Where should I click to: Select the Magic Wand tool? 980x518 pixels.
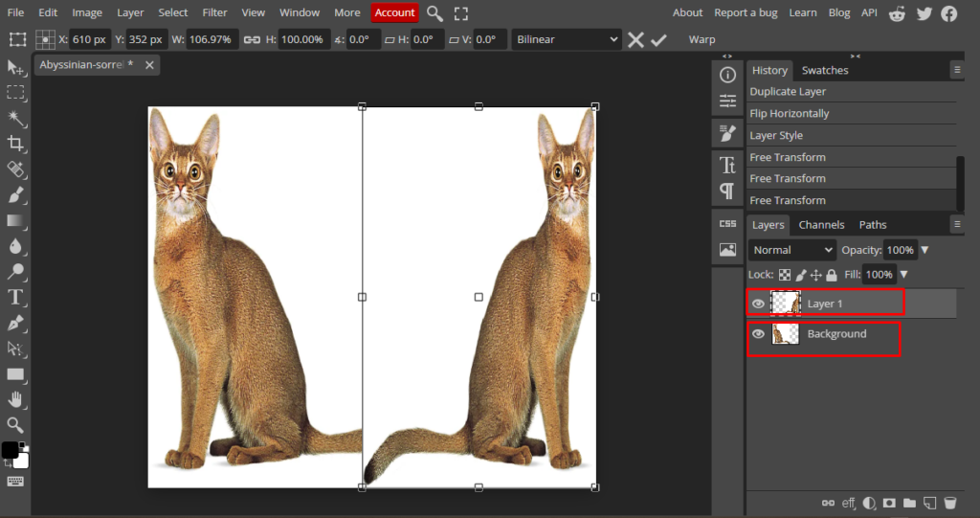pos(15,118)
